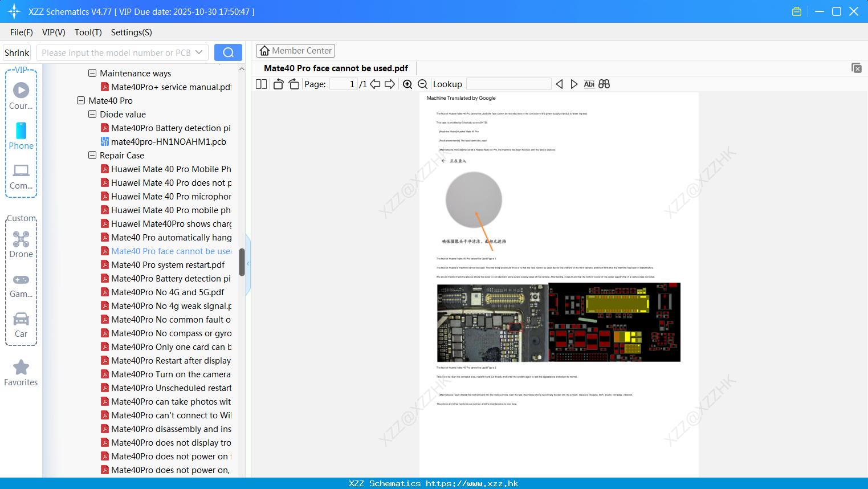The width and height of the screenshot is (868, 489).
Task: Click the page number input field
Action: pos(344,84)
